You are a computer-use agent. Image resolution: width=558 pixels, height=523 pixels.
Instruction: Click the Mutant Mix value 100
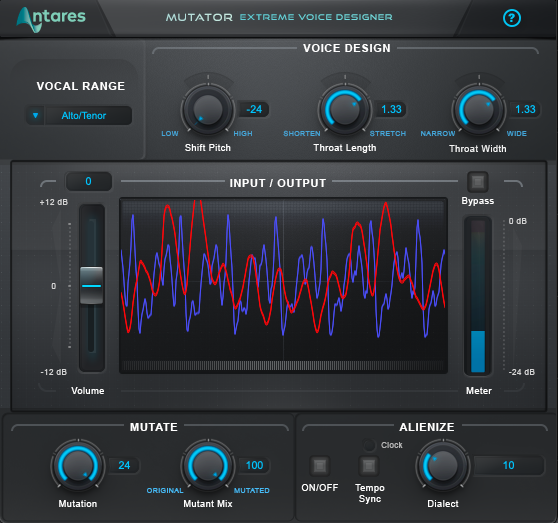(254, 465)
